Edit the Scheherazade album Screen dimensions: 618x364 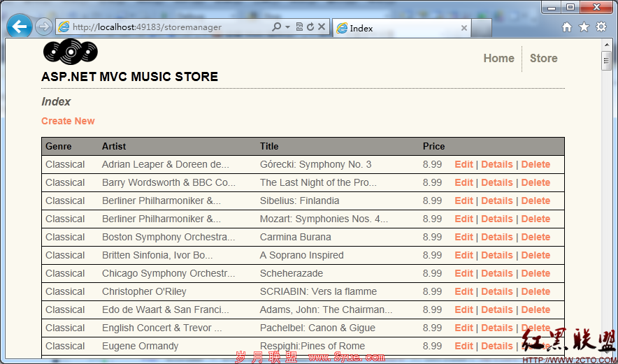[x=463, y=273]
